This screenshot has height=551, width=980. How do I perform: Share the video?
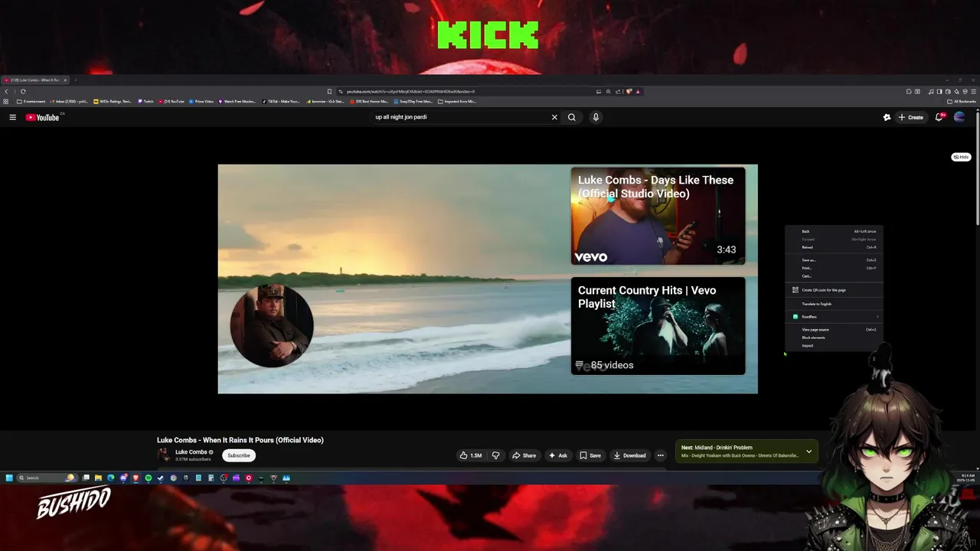point(524,455)
